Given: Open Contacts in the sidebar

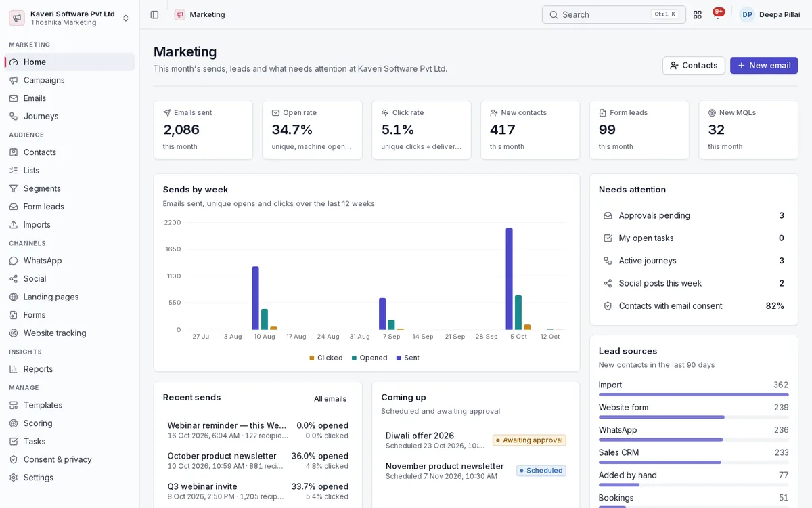Looking at the screenshot, I should pyautogui.click(x=70, y=152).
